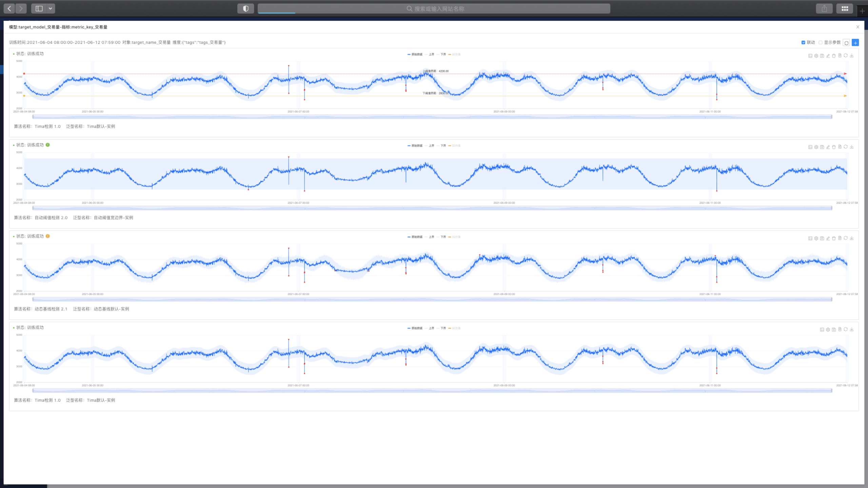Enable the 显示参数 checkbox
The image size is (868, 488).
click(821, 42)
